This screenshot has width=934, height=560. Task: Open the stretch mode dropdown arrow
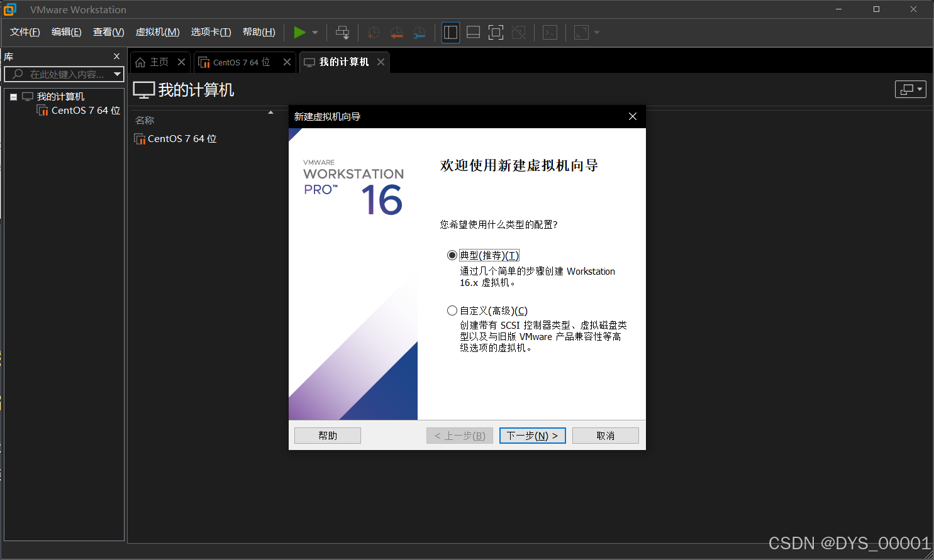click(597, 33)
